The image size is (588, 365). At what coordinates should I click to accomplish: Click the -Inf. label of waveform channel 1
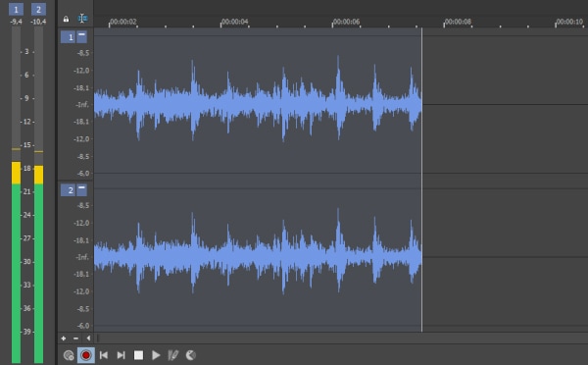pyautogui.click(x=82, y=104)
